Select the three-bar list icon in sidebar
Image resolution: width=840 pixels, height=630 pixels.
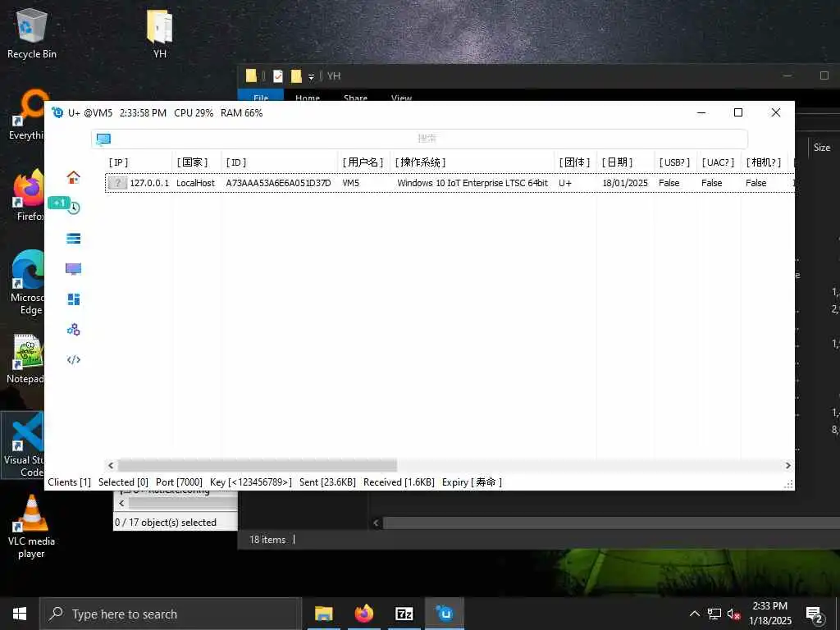[x=73, y=239]
